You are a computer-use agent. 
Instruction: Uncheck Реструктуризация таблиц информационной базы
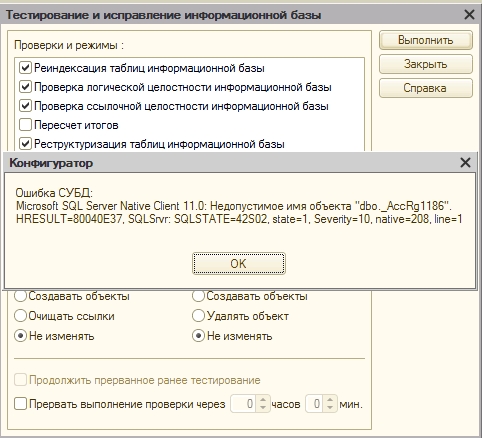pos(25,144)
